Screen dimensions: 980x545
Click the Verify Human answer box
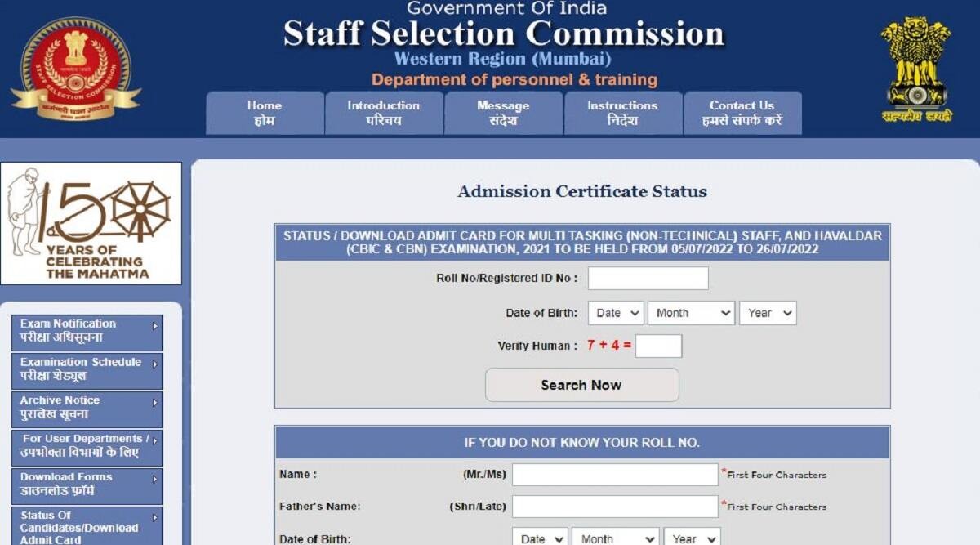pos(658,346)
